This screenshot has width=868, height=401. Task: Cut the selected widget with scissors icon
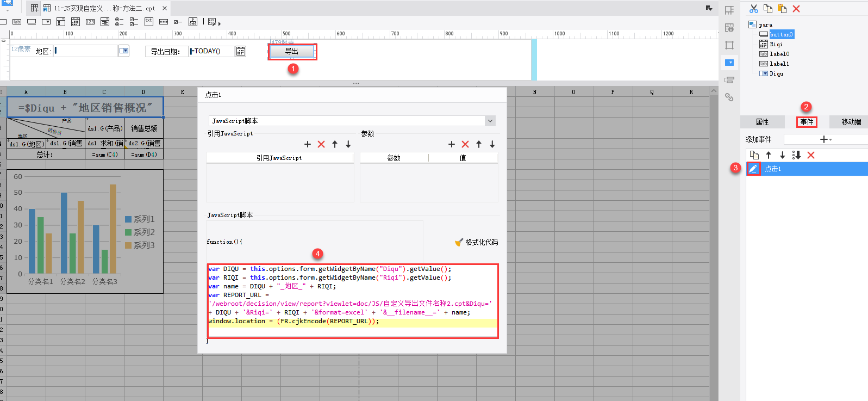(753, 9)
